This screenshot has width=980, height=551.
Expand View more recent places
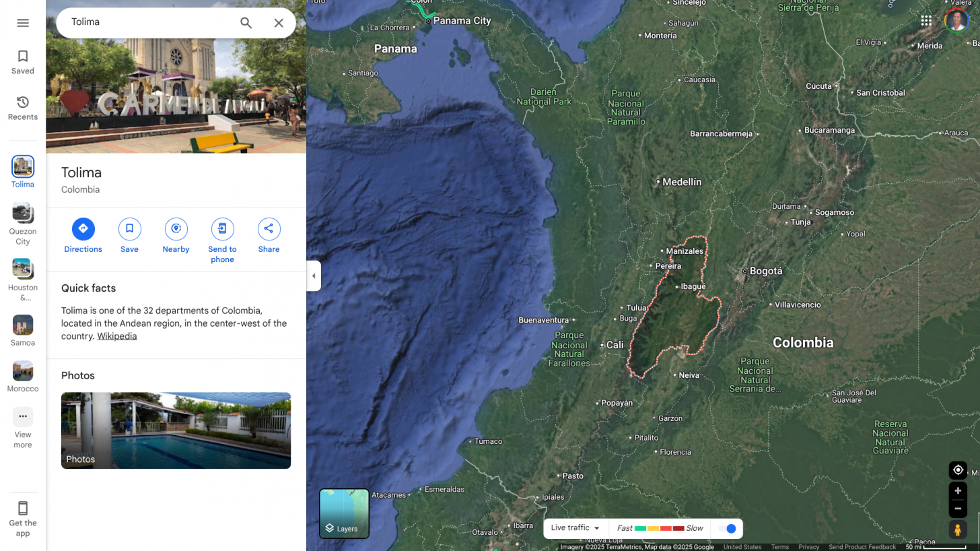(x=23, y=417)
